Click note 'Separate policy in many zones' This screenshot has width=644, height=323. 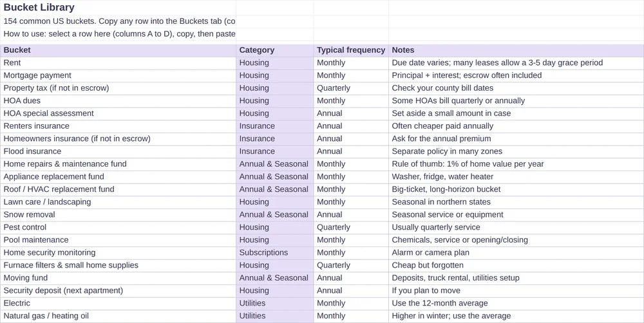[x=516, y=151]
